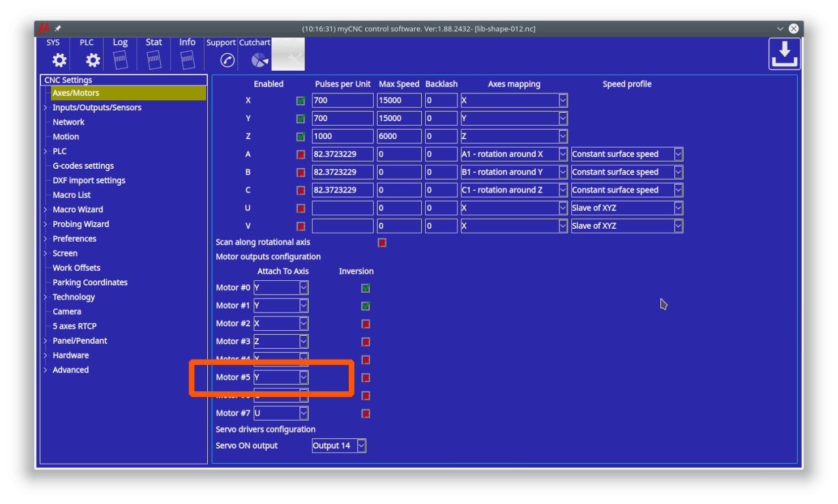Viewport: 838px width, 504px height.
Task: Toggle Motor #0 inversion checkbox
Action: [366, 288]
